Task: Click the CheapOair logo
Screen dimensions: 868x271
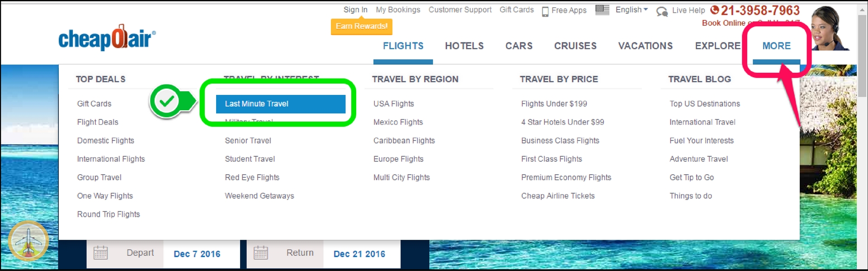Action: click(x=107, y=38)
